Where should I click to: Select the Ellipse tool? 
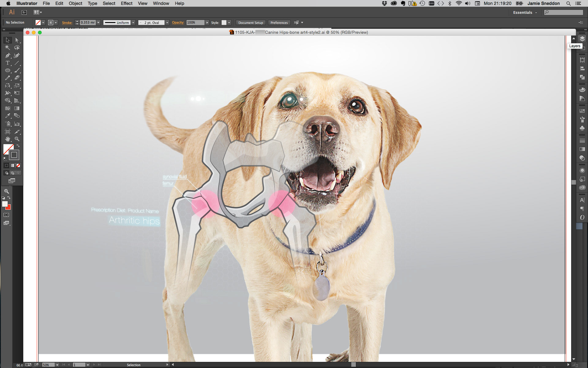point(7,71)
